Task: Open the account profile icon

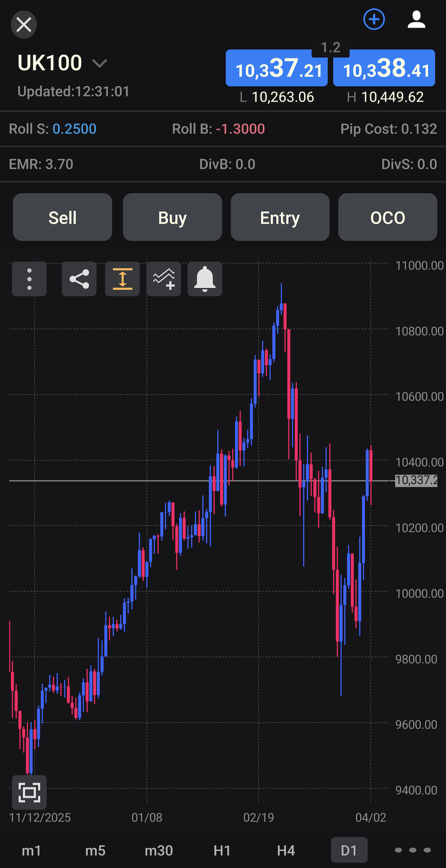Action: click(x=416, y=20)
